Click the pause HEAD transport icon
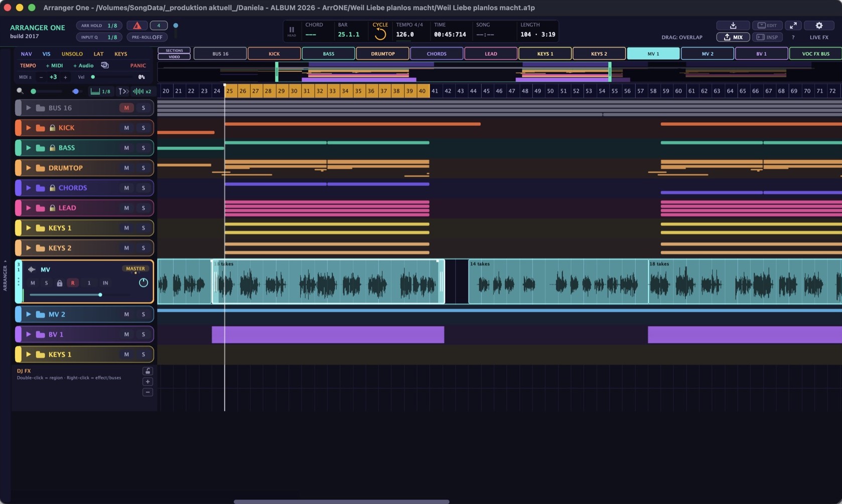The width and height of the screenshot is (842, 504). click(x=292, y=31)
